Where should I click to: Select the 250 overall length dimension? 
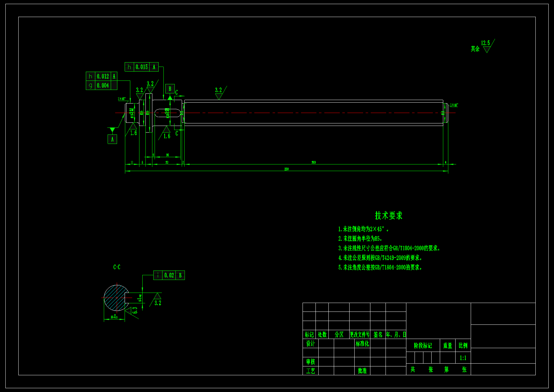pos(286,169)
